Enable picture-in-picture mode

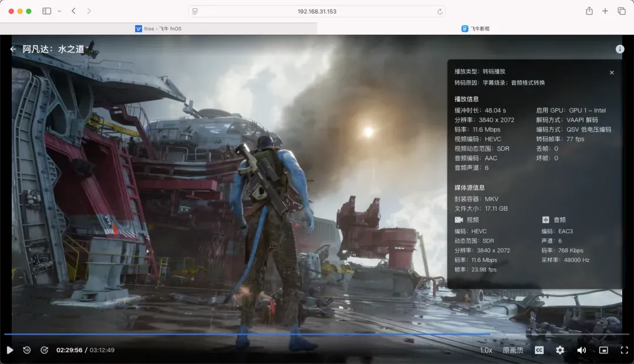coord(603,350)
